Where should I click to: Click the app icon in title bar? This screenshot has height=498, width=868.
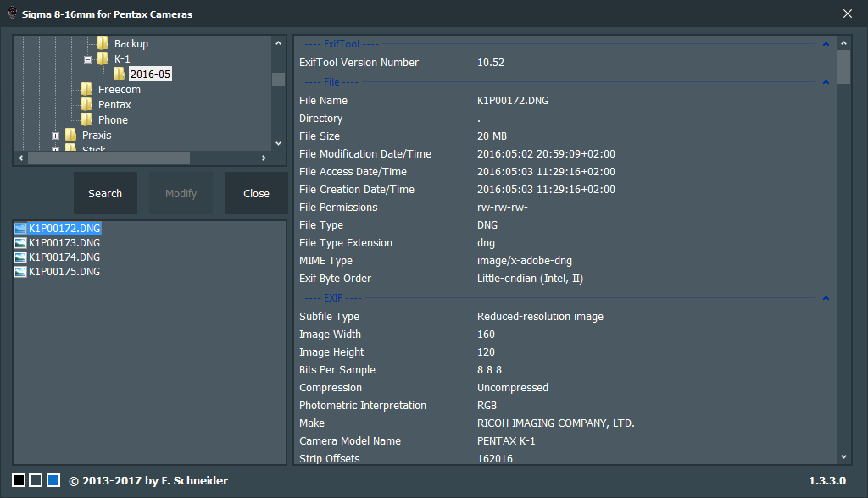12,13
